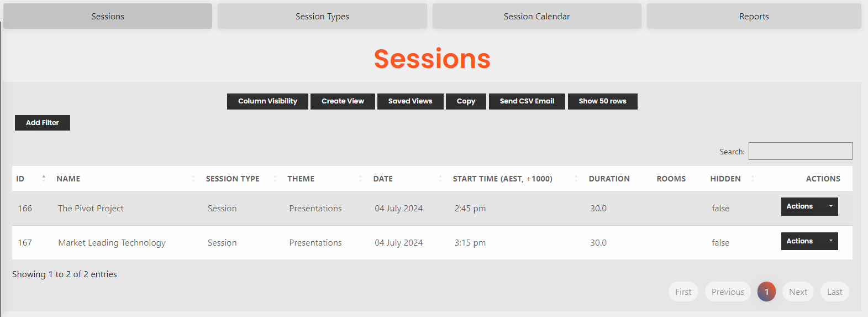The image size is (868, 317).
Task: Sort by Name column sort icon
Action: 193,178
